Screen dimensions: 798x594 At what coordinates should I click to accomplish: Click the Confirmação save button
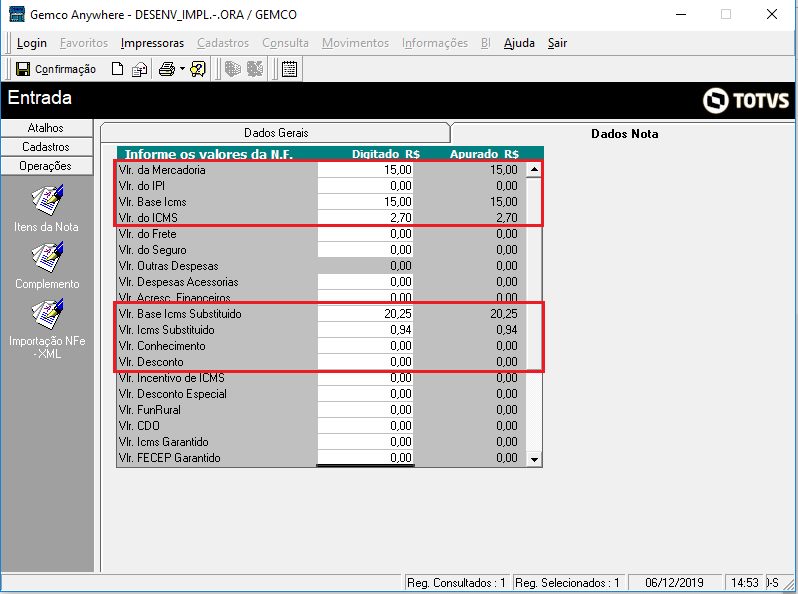(55, 69)
